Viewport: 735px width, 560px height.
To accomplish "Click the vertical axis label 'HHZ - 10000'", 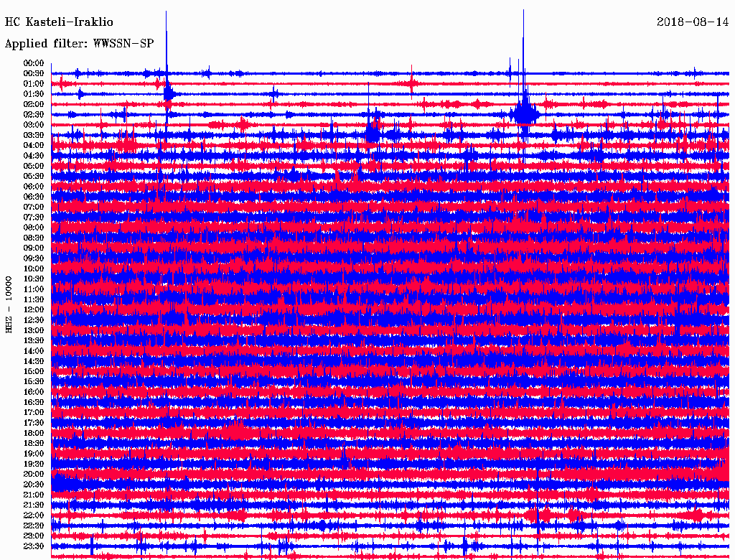I will tap(9, 305).
